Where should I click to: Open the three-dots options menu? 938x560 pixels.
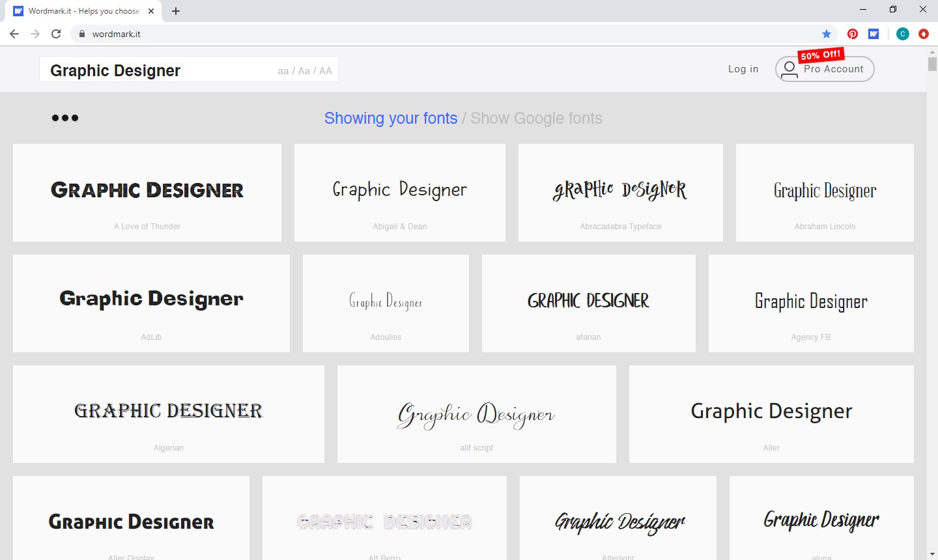[65, 118]
